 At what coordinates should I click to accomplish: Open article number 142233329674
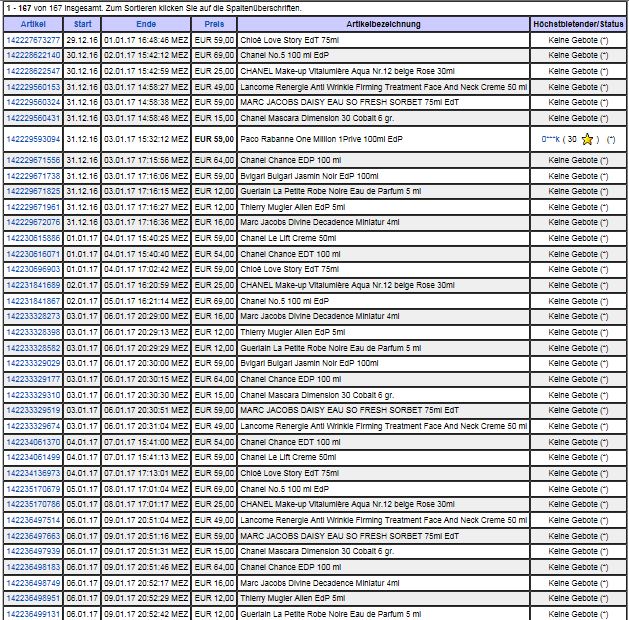click(33, 426)
